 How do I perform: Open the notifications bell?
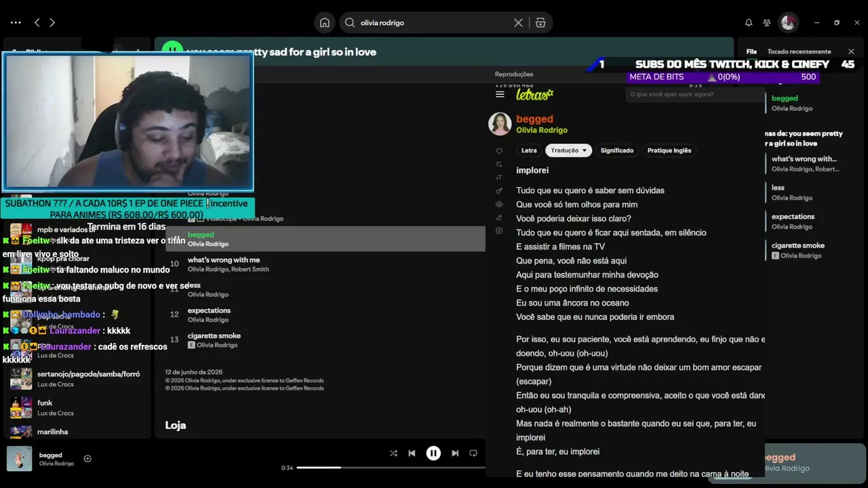coord(749,22)
